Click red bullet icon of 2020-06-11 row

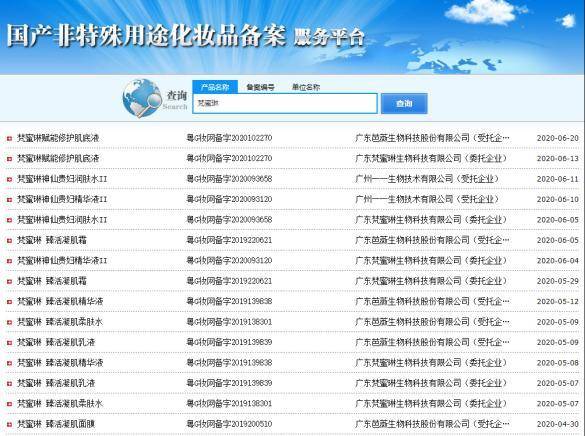click(9, 179)
